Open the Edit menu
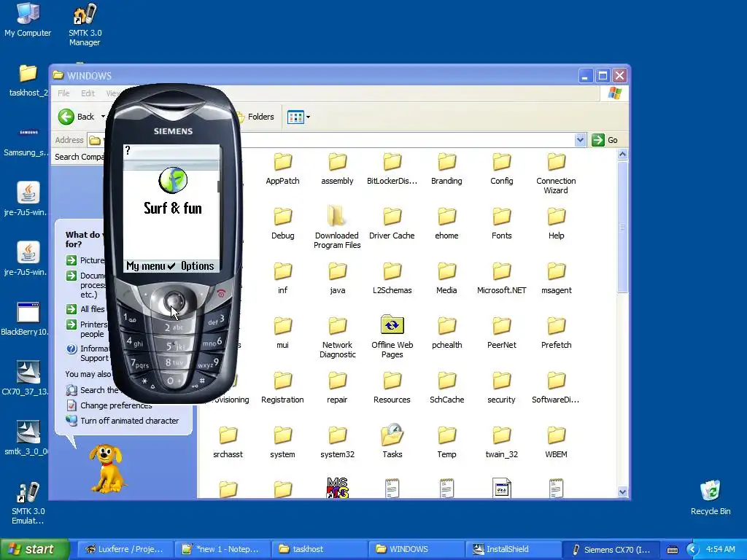 (x=88, y=93)
